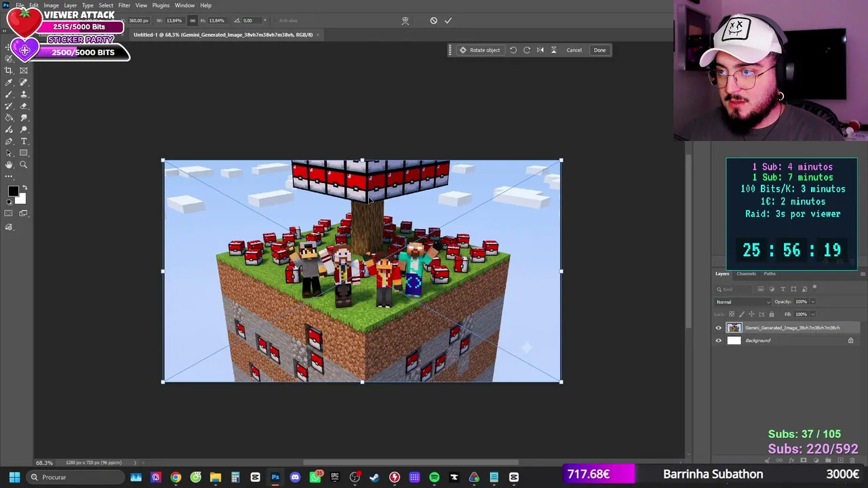Open the Fill slider dropdown arrow
This screenshot has width=868, height=488.
coord(813,314)
